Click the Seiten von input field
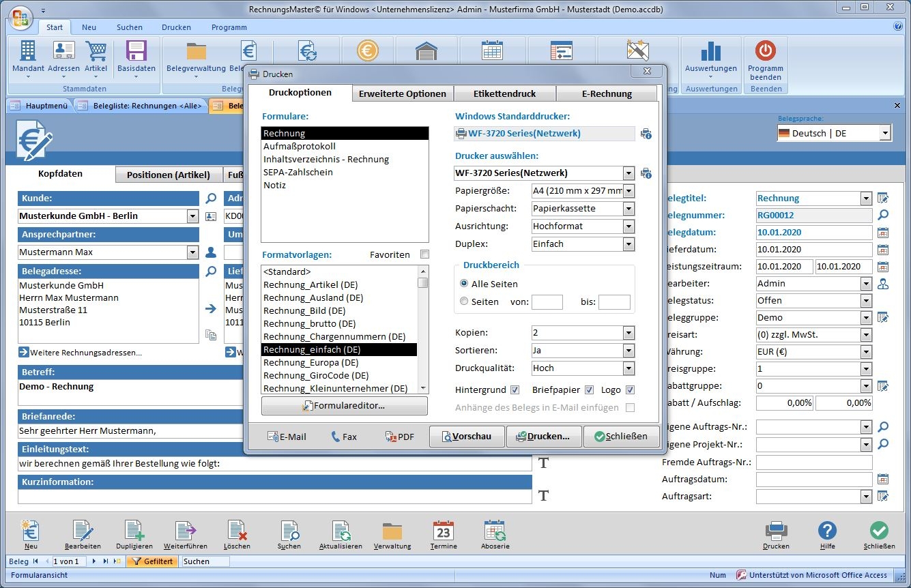The height and width of the screenshot is (588, 911). (x=547, y=302)
